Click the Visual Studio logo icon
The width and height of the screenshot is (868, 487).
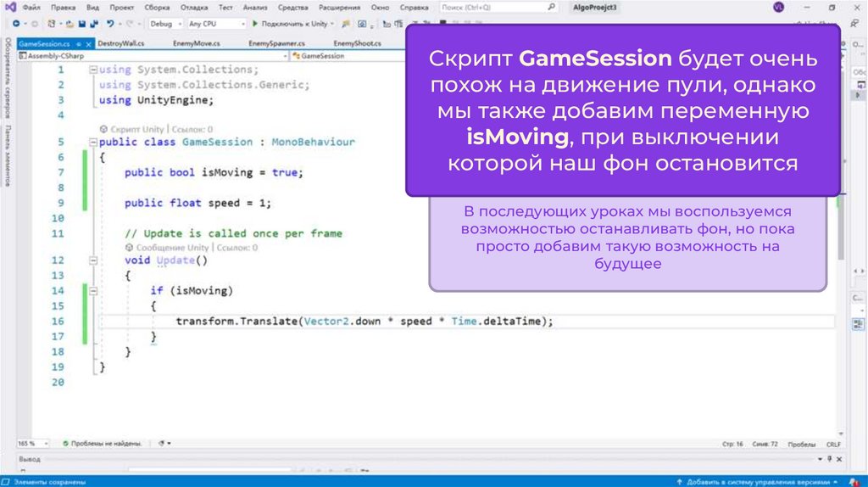[x=10, y=7]
